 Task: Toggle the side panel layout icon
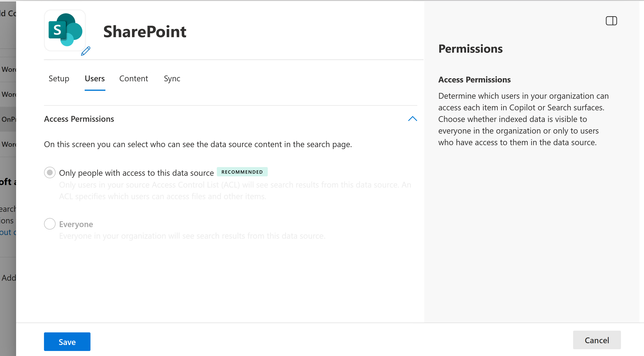click(x=611, y=21)
